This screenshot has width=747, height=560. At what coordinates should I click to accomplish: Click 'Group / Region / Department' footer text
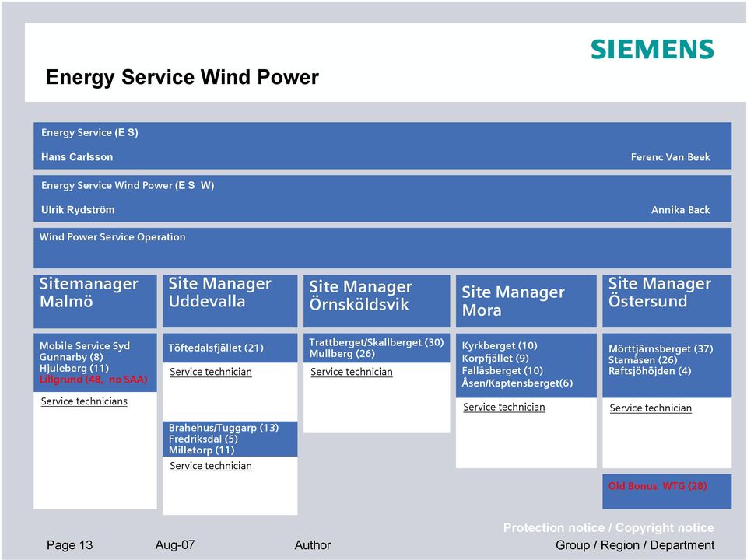point(635,545)
